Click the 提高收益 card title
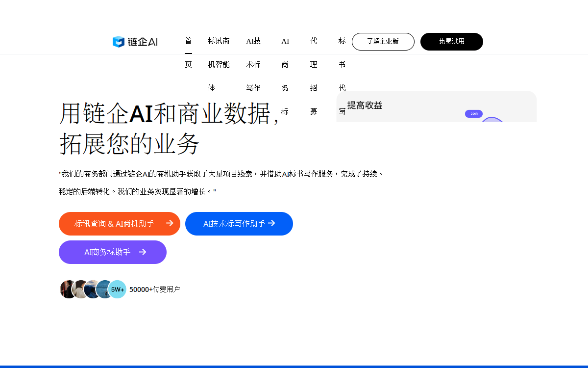 pyautogui.click(x=365, y=105)
